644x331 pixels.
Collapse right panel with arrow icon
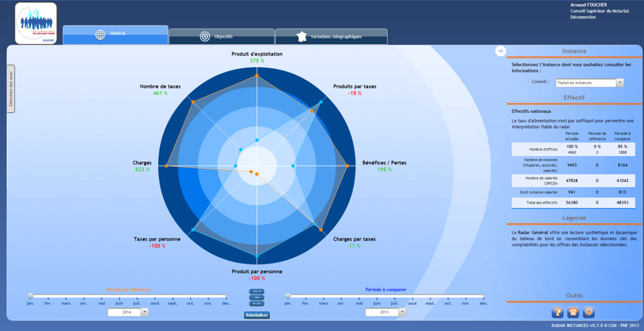tap(500, 51)
